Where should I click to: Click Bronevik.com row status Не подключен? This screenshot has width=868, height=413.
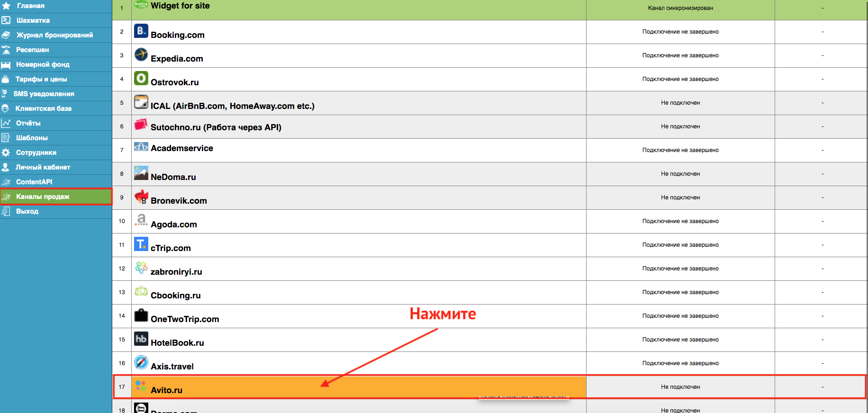pos(680,198)
